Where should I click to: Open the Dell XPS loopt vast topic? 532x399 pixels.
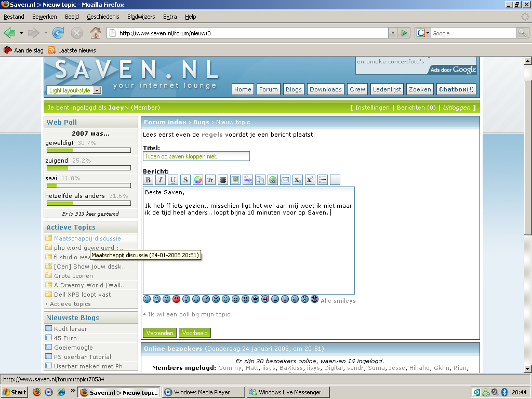click(83, 295)
